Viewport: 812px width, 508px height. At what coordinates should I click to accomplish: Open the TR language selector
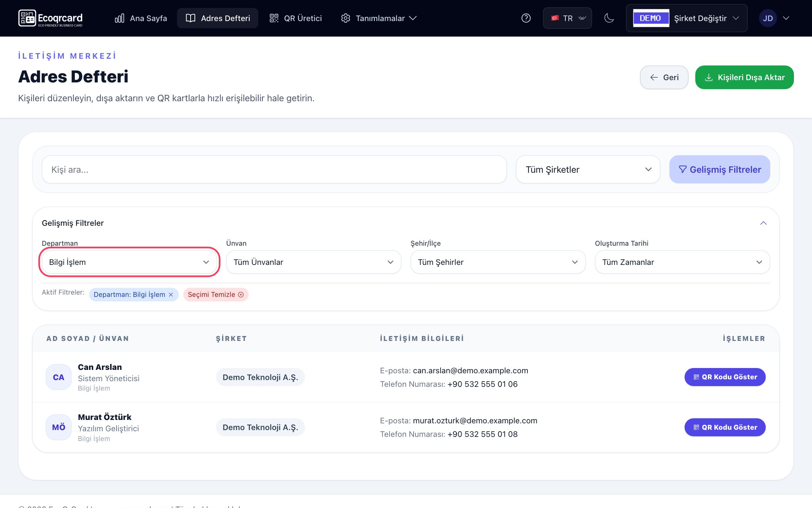567,18
